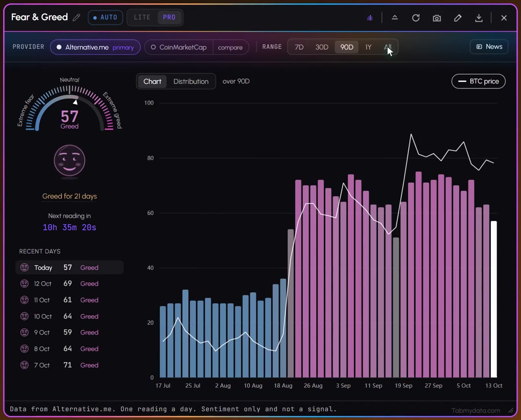Image resolution: width=521 pixels, height=420 pixels.
Task: Select the 8 Oct 64 Greed row
Action: 69,349
